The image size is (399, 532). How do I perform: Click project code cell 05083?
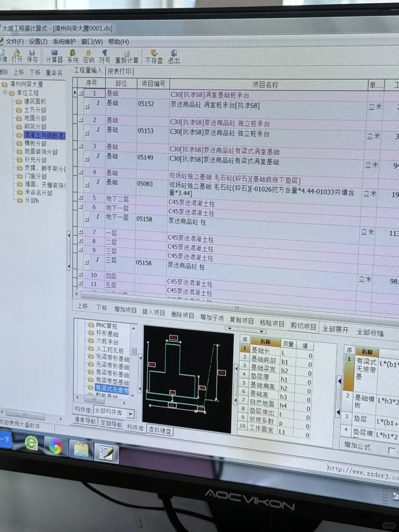coord(145,184)
